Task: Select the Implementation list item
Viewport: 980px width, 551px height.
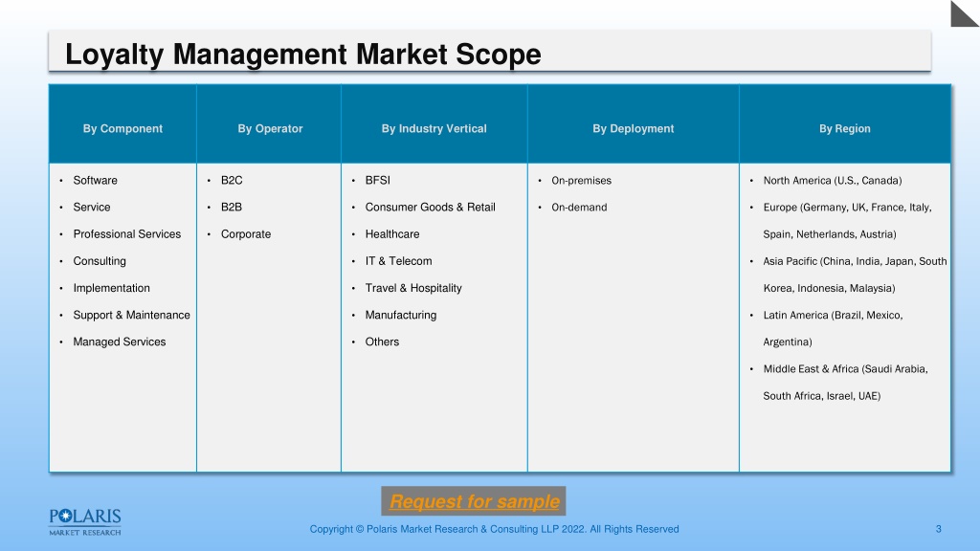Action: (111, 288)
